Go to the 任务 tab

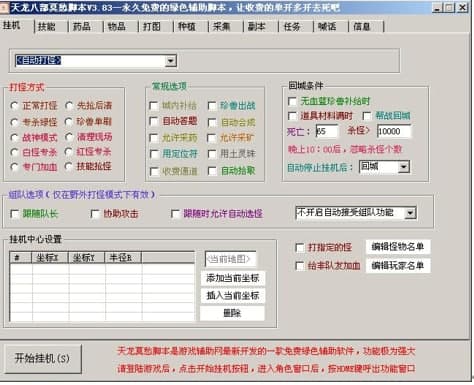pyautogui.click(x=292, y=26)
